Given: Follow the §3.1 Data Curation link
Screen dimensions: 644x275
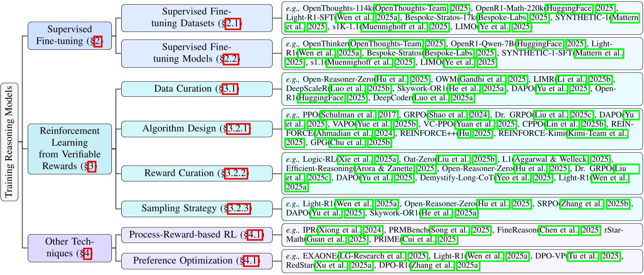Looking at the screenshot, I should click(x=230, y=88).
